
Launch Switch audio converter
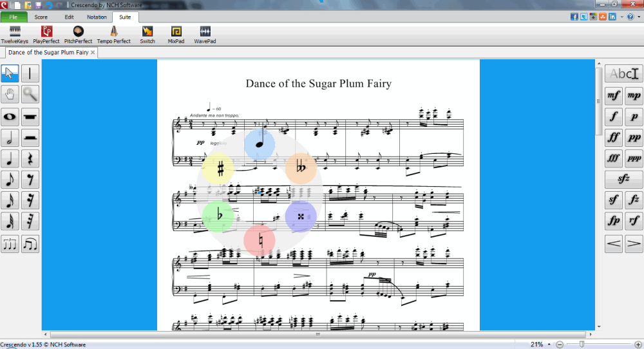pos(147,35)
